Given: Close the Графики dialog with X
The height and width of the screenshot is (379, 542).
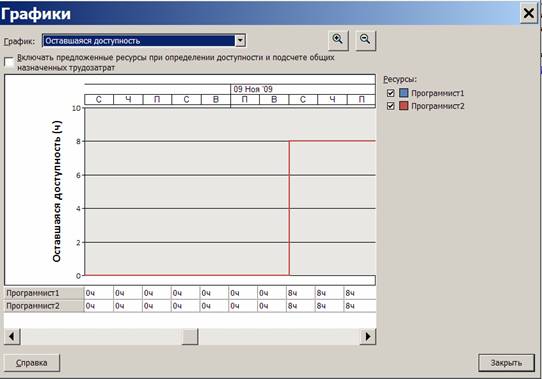Looking at the screenshot, I should (529, 14).
